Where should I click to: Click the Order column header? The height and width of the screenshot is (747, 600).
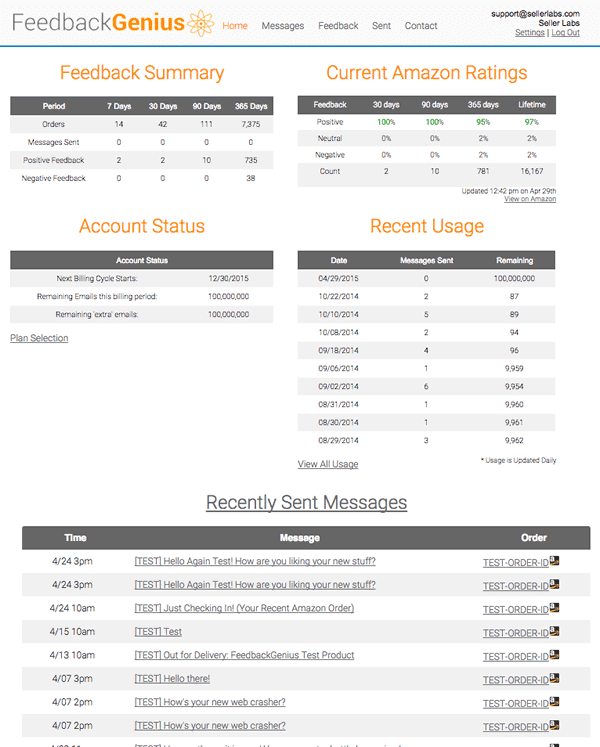(x=533, y=537)
